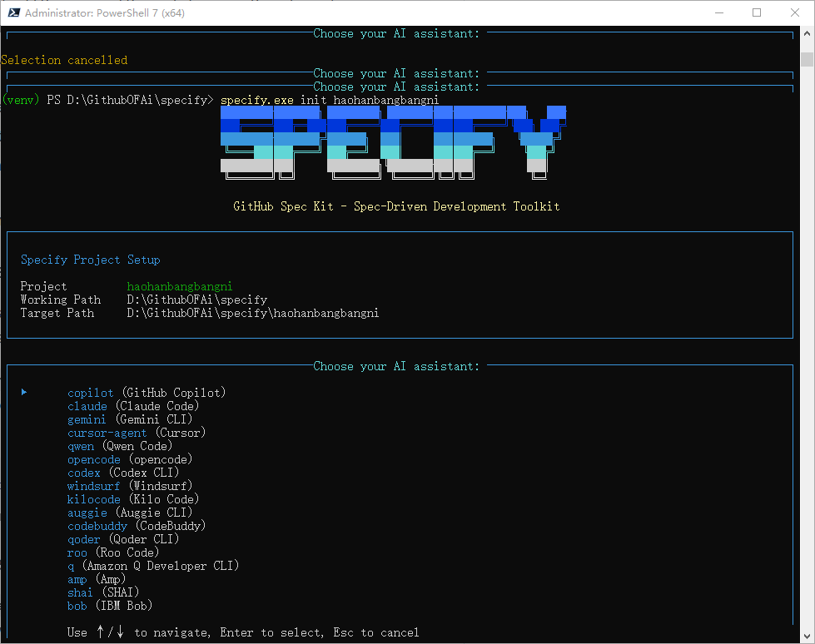815x644 pixels.
Task: Click the 'GitHub Spec Kit' tagline text
Action: click(396, 206)
